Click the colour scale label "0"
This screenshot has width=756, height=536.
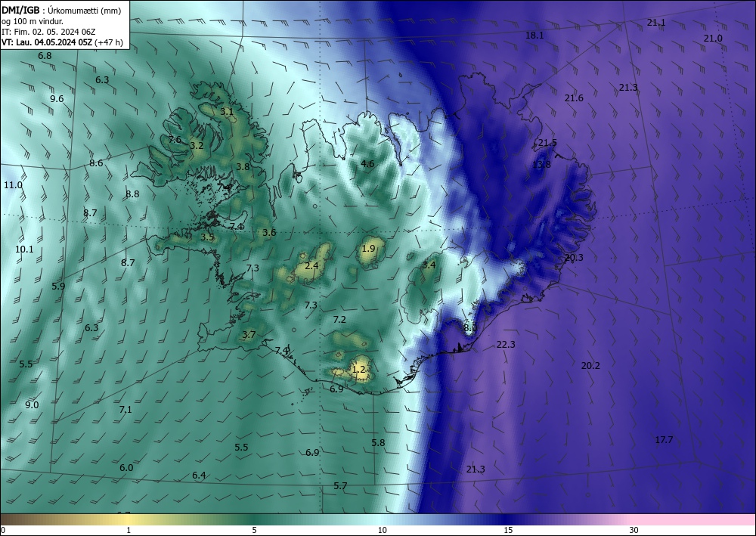click(x=3, y=530)
